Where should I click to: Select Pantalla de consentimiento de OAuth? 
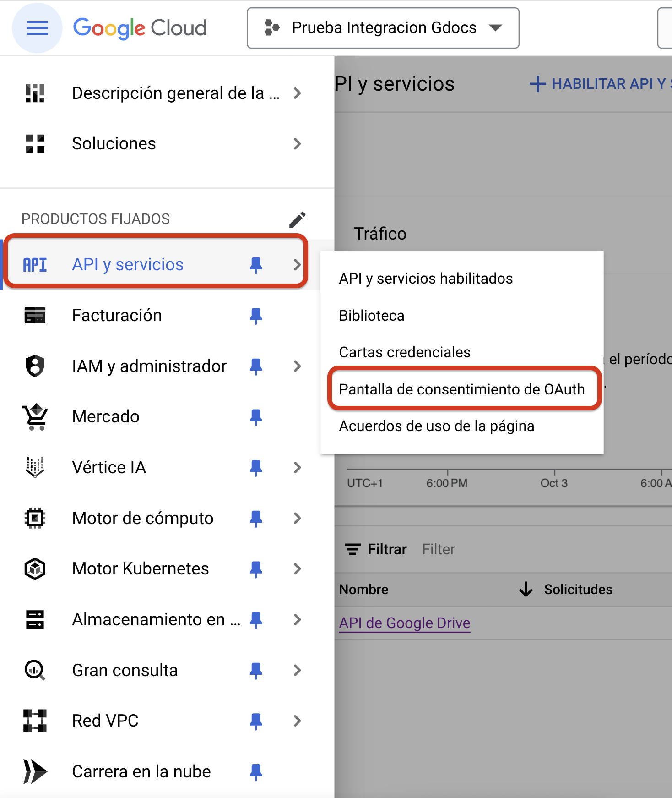(x=462, y=389)
